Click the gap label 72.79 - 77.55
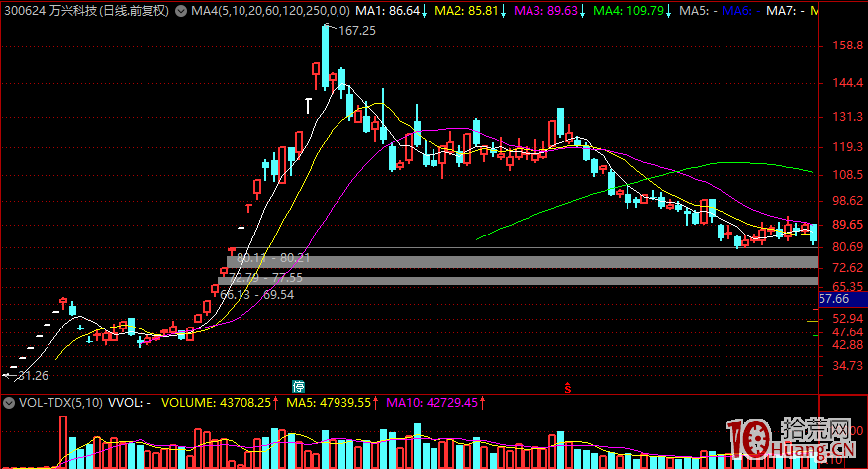This screenshot has width=868, height=469. pyautogui.click(x=265, y=278)
